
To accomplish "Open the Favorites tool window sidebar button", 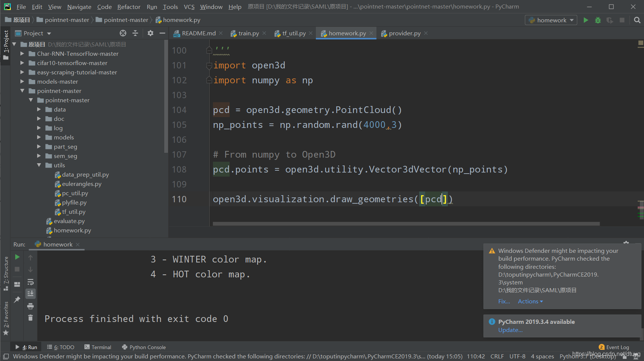I will coord(6,318).
